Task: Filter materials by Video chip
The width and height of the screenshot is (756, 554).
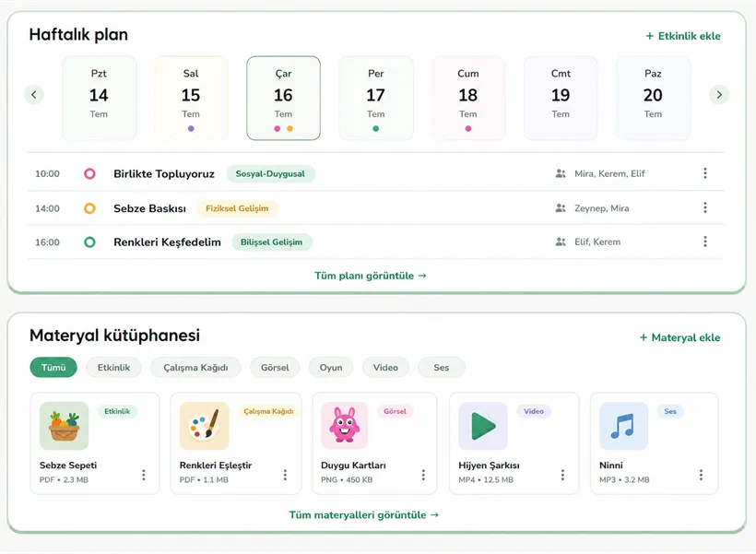Action: click(x=385, y=368)
